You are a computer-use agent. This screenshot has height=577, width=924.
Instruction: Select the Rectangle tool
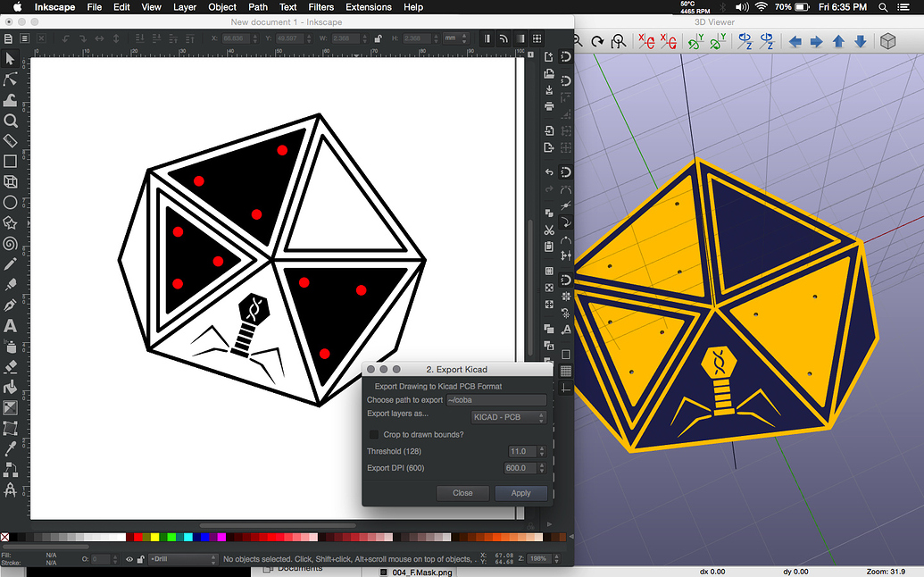click(10, 162)
